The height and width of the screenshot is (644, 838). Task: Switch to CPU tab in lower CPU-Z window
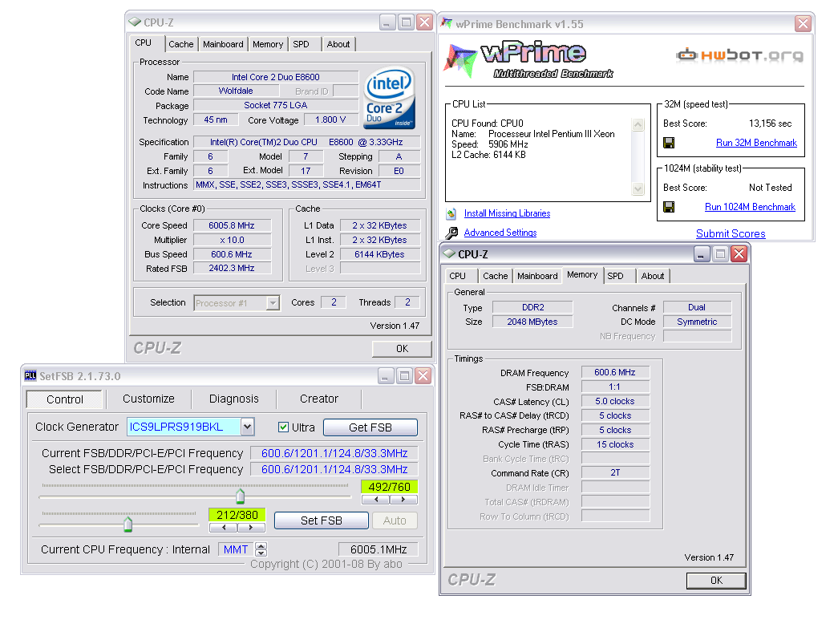pyautogui.click(x=457, y=276)
